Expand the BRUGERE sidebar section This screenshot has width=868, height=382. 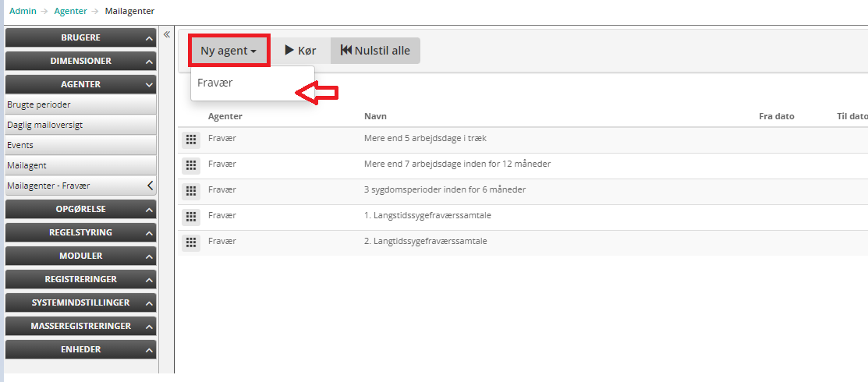pos(80,37)
